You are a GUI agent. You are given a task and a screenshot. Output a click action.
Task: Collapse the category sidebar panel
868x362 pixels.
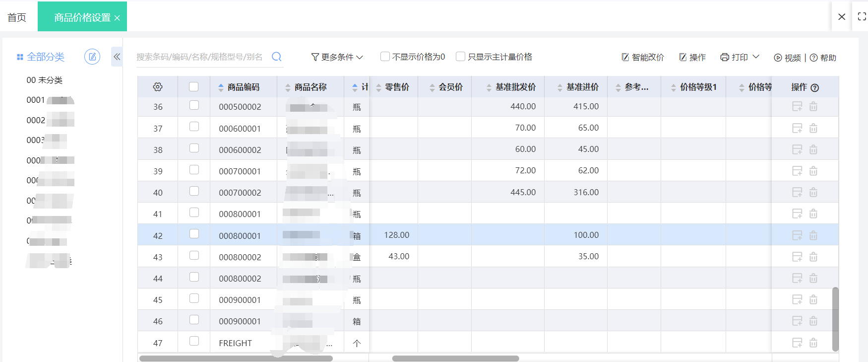117,57
